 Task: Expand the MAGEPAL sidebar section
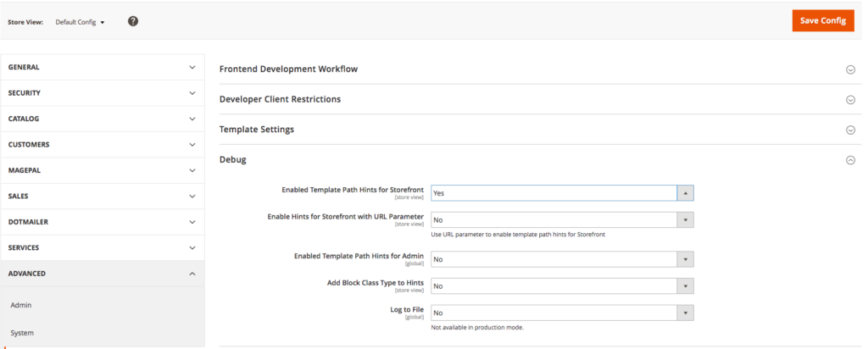[103, 170]
